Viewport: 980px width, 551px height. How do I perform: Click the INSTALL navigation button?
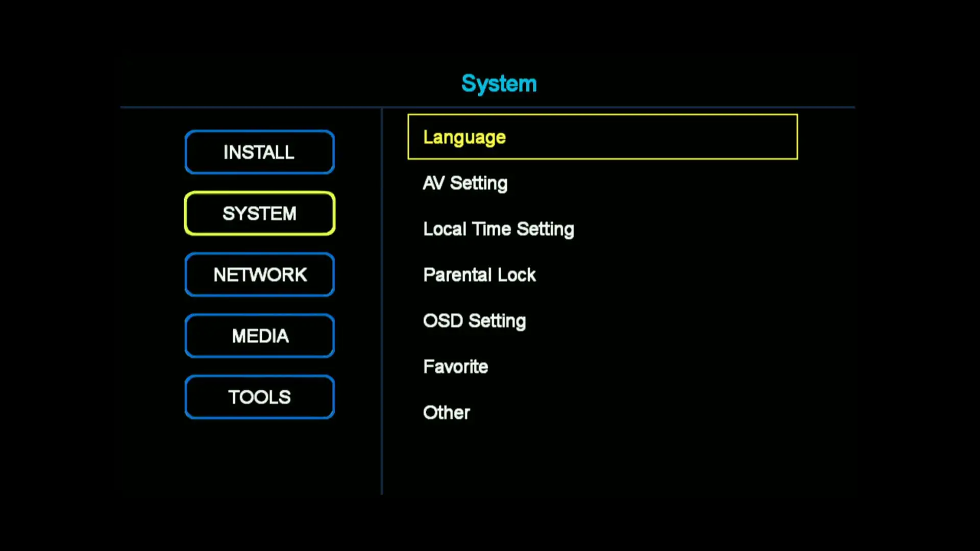259,152
